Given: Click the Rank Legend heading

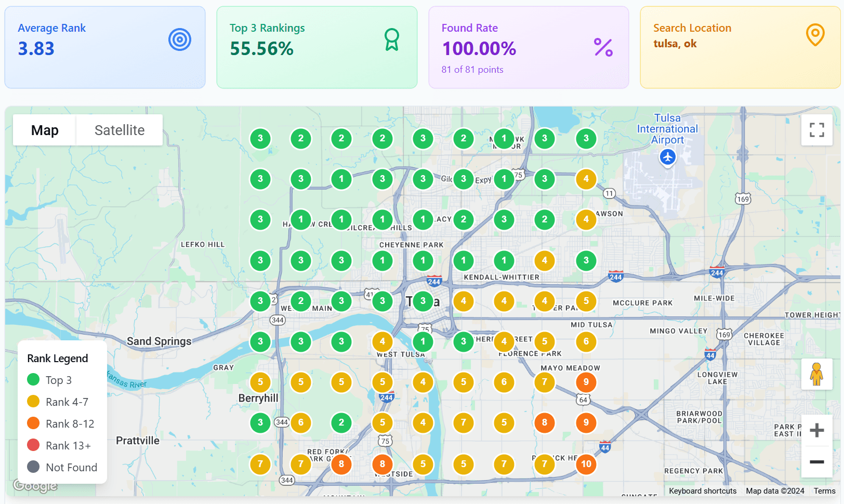Looking at the screenshot, I should point(58,359).
